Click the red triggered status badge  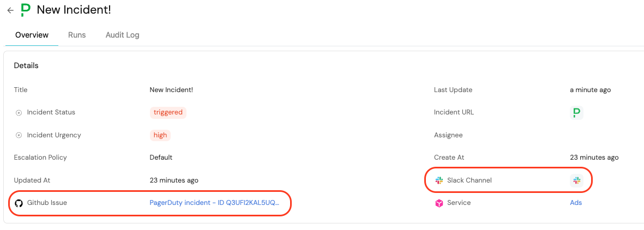click(x=168, y=113)
